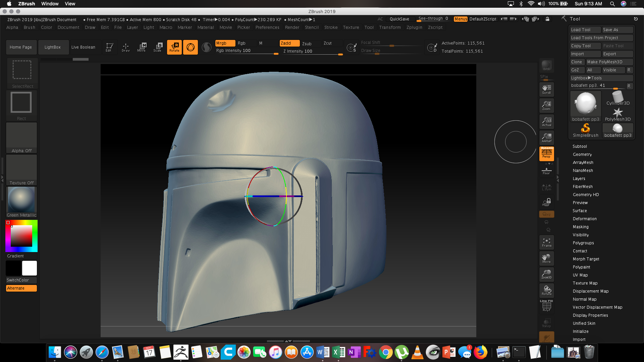
Task: Open LightBox
Action: point(53,47)
